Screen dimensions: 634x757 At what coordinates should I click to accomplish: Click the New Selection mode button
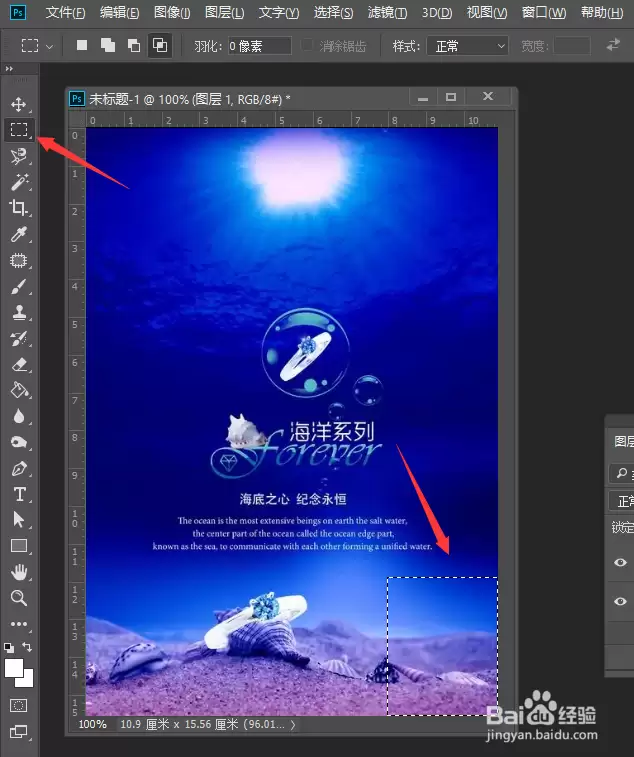pos(82,45)
